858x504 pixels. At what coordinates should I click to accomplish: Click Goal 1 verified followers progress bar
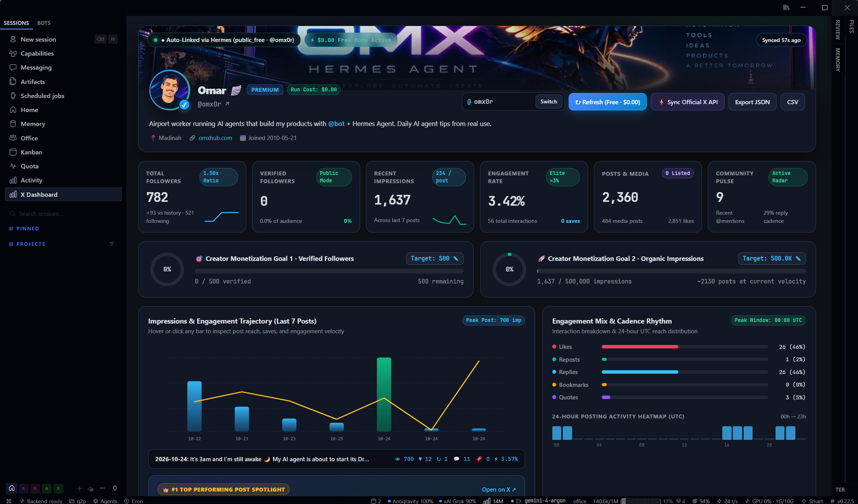click(x=329, y=271)
